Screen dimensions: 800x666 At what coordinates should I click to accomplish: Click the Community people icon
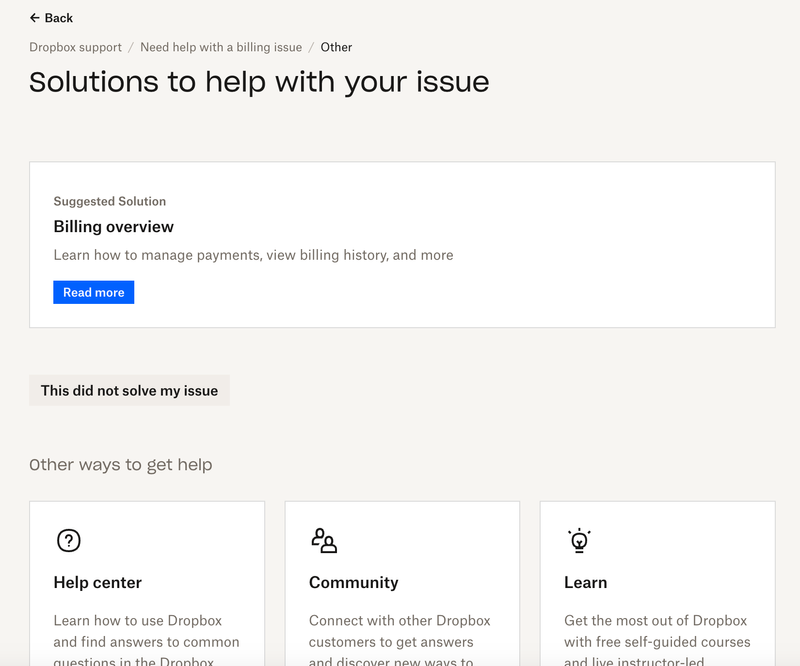[324, 541]
